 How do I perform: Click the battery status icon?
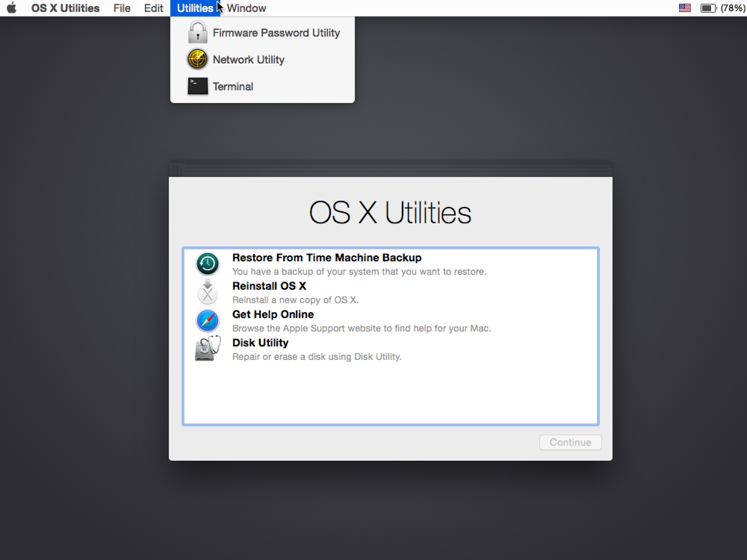[x=708, y=8]
